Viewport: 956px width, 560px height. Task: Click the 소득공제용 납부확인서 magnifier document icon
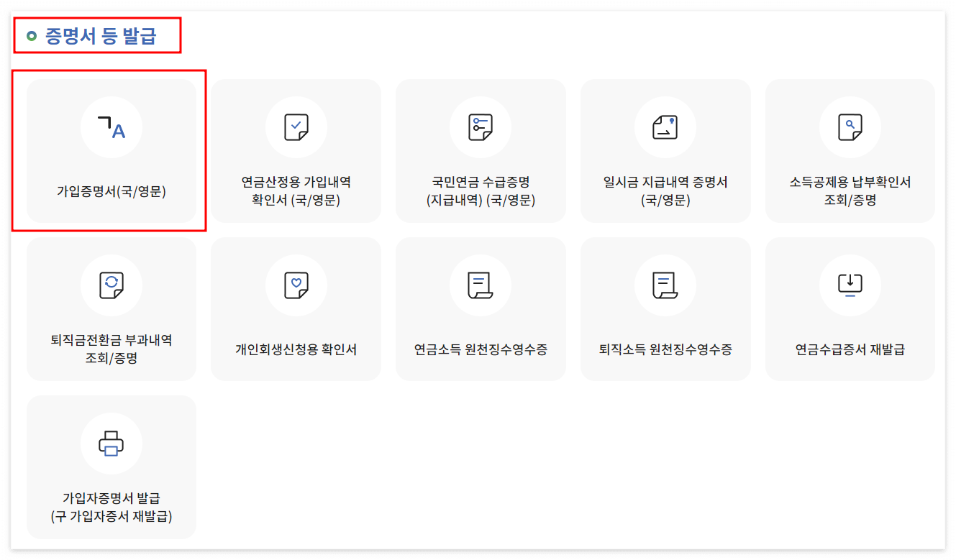[850, 127]
